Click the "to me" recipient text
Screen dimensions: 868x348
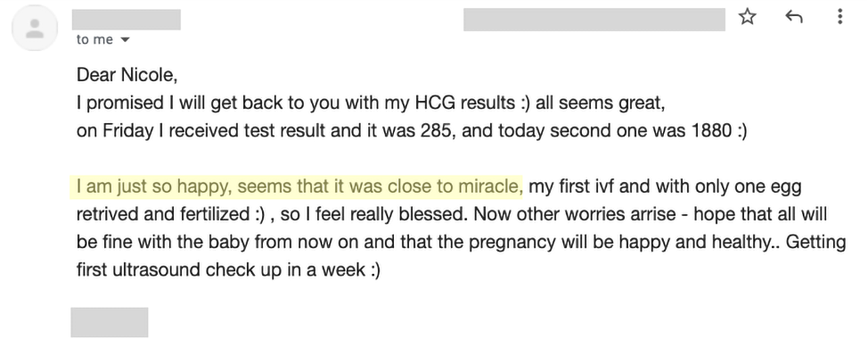tap(94, 40)
